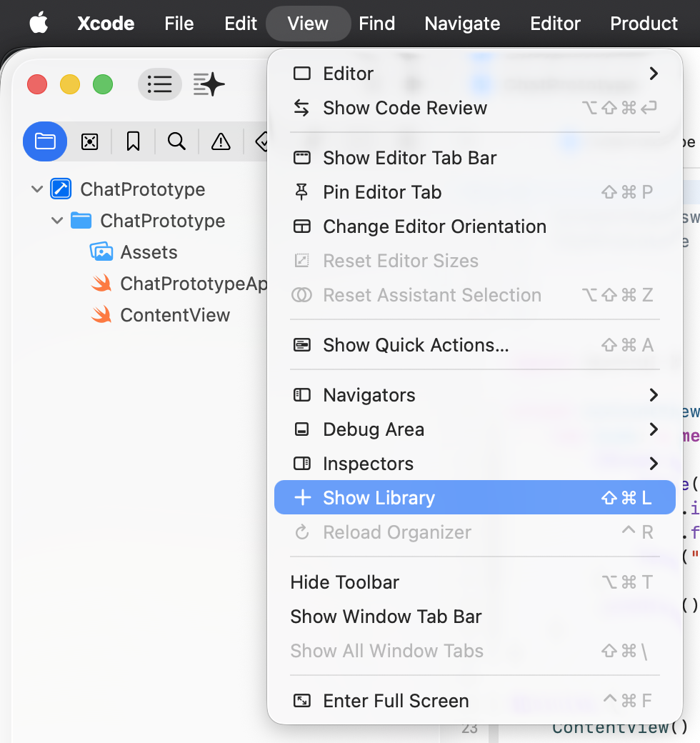
Task: Select the ChatPrototype project file
Action: pyautogui.click(x=127, y=189)
